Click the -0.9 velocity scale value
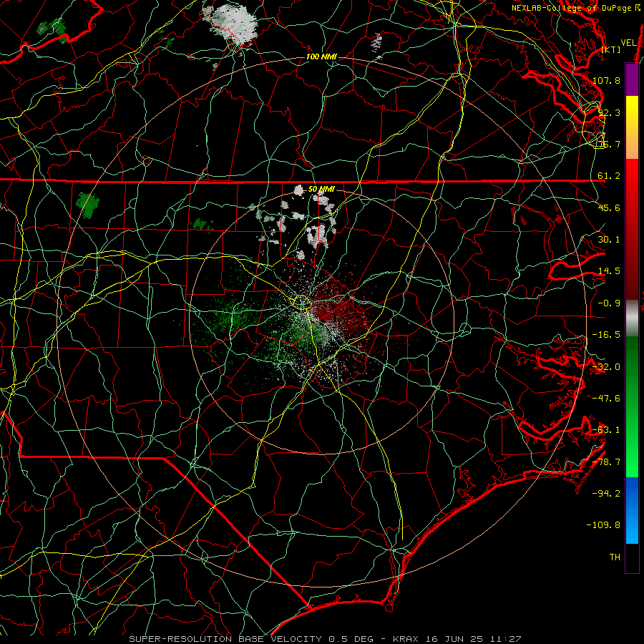644x644 pixels. (x=609, y=303)
